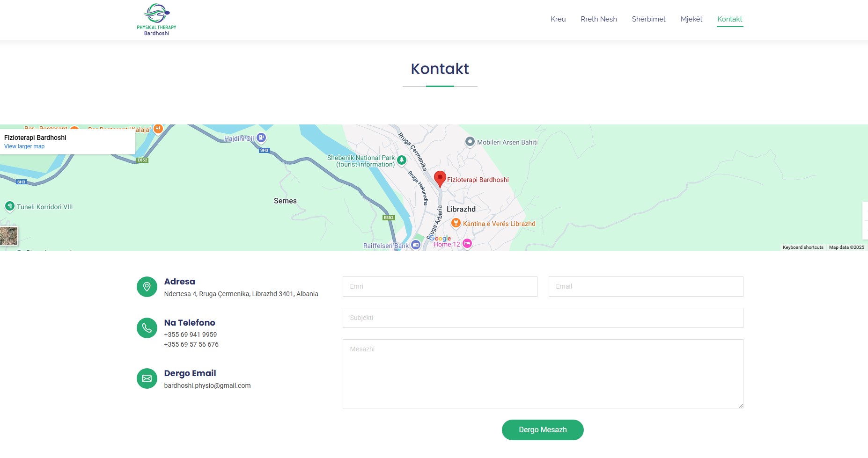Click into the Subjekti field
The width and height of the screenshot is (868, 458).
[543, 318]
